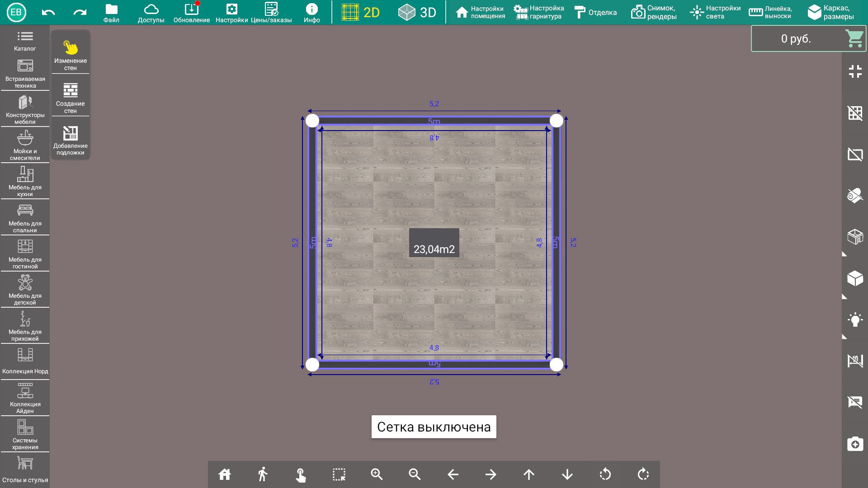This screenshot has width=868, height=488.
Task: Open Каркас, размеры
Action: pyautogui.click(x=831, y=12)
